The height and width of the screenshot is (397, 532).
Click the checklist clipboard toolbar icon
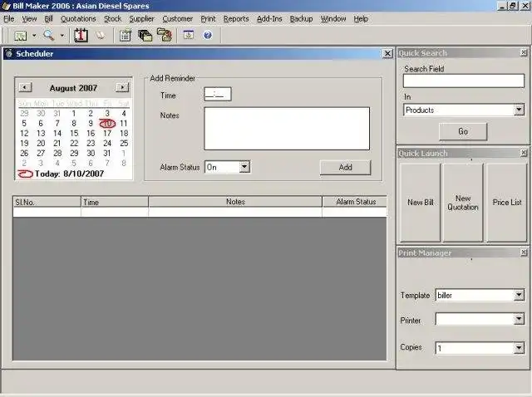click(126, 35)
